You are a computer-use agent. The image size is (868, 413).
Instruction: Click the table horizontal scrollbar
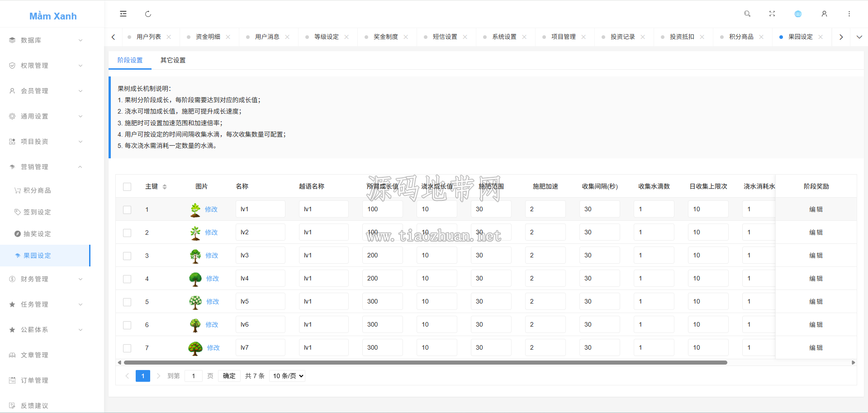(x=425, y=363)
